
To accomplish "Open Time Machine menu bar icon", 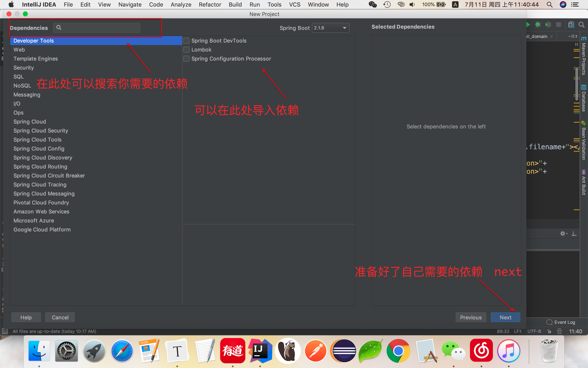I will [387, 5].
